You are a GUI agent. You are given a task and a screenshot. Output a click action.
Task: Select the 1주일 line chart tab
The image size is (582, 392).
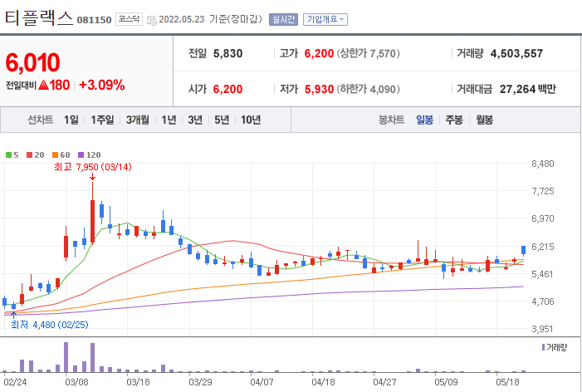[x=102, y=120]
